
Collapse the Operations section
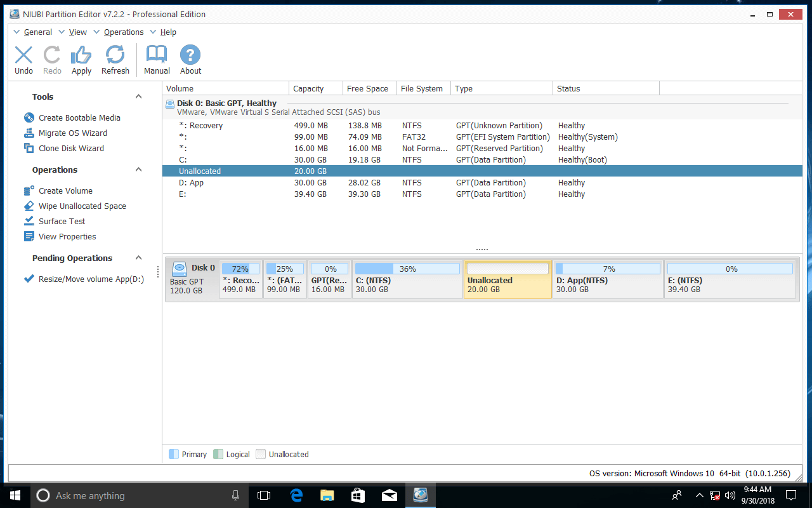138,170
